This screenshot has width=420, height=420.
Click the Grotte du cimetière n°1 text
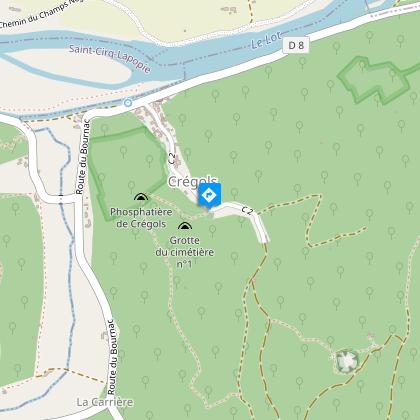(184, 252)
